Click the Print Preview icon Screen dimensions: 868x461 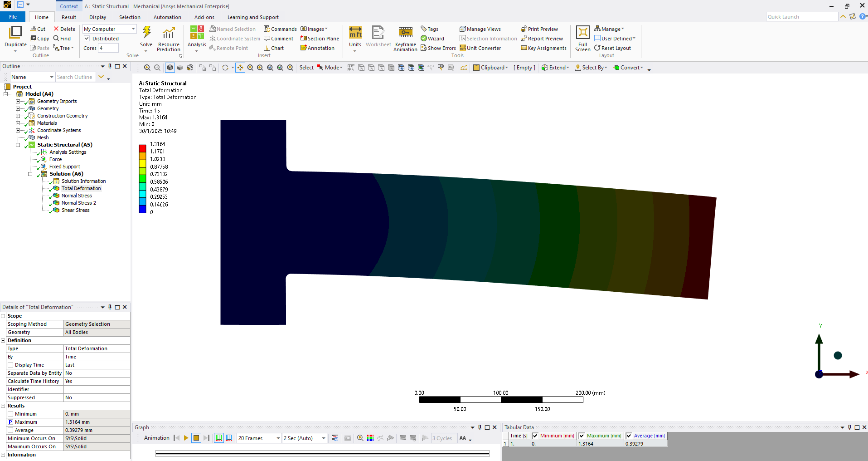pos(524,29)
